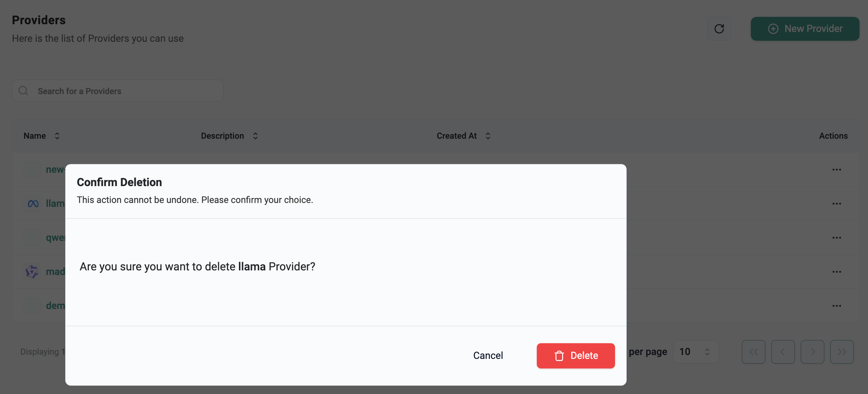Image resolution: width=868 pixels, height=394 pixels.
Task: Go to first page of results
Action: [753, 352]
